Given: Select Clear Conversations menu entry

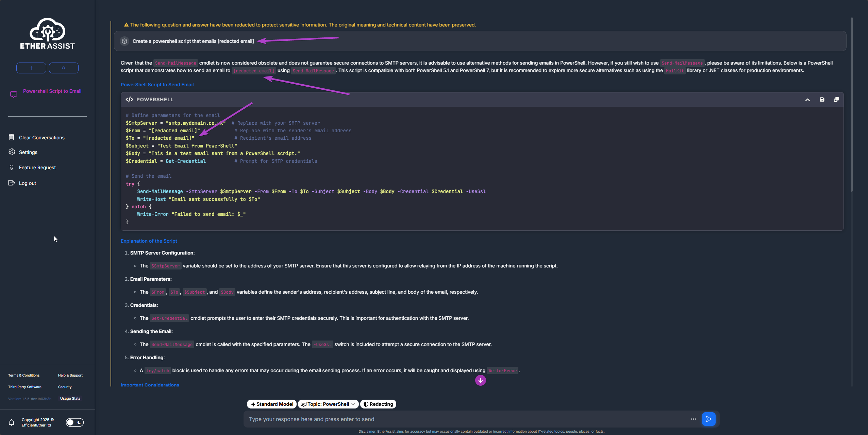Looking at the screenshot, I should click(41, 138).
